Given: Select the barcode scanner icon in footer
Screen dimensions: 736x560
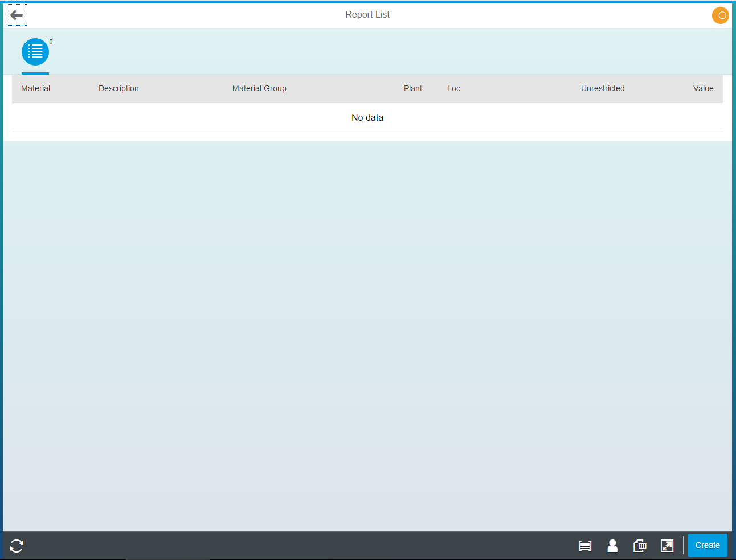Looking at the screenshot, I should click(584, 546).
